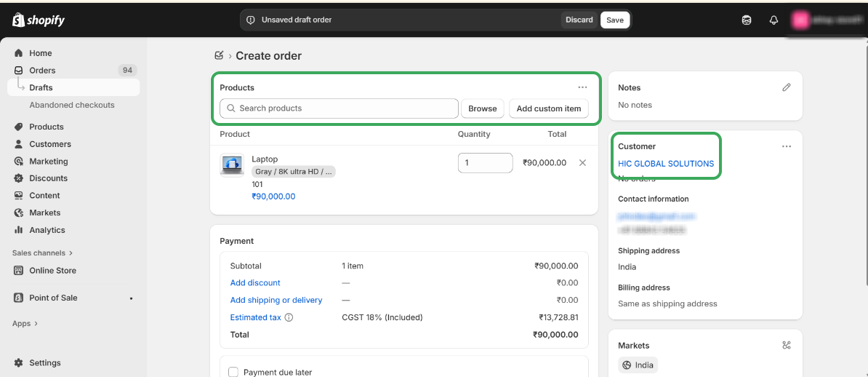Viewport: 868px width, 377px height.
Task: Remove Laptop line item with X icon
Action: 582,163
